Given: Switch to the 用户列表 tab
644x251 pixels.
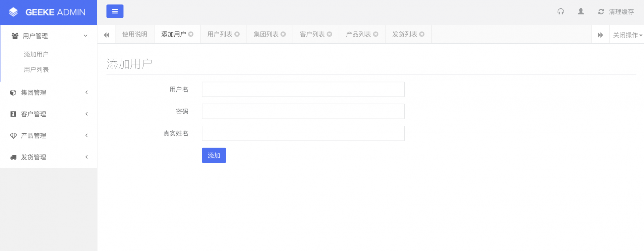Looking at the screenshot, I should coord(220,34).
